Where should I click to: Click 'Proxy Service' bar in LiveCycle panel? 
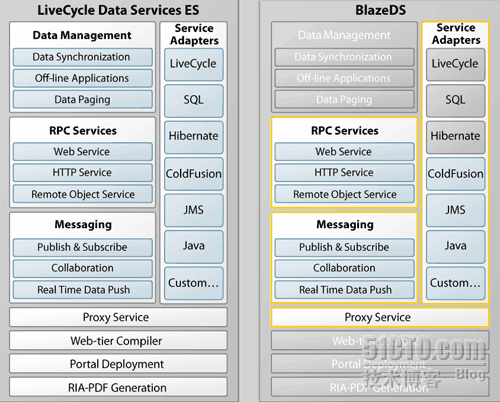pos(118,317)
